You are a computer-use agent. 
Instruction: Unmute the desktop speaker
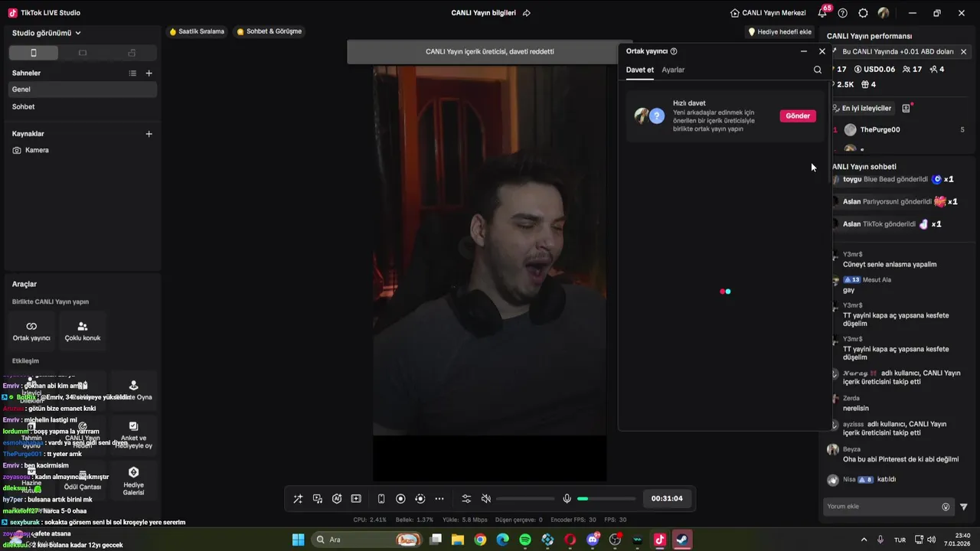[485, 499]
